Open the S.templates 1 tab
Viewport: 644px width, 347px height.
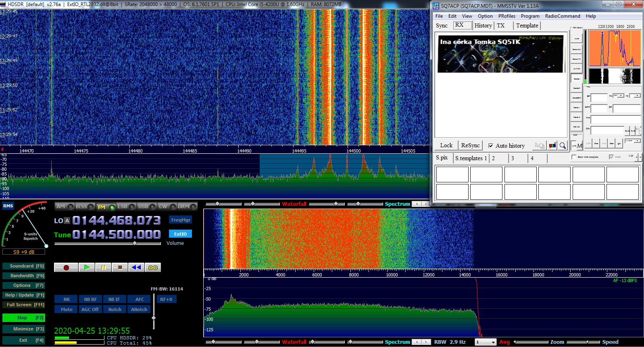[x=471, y=158]
